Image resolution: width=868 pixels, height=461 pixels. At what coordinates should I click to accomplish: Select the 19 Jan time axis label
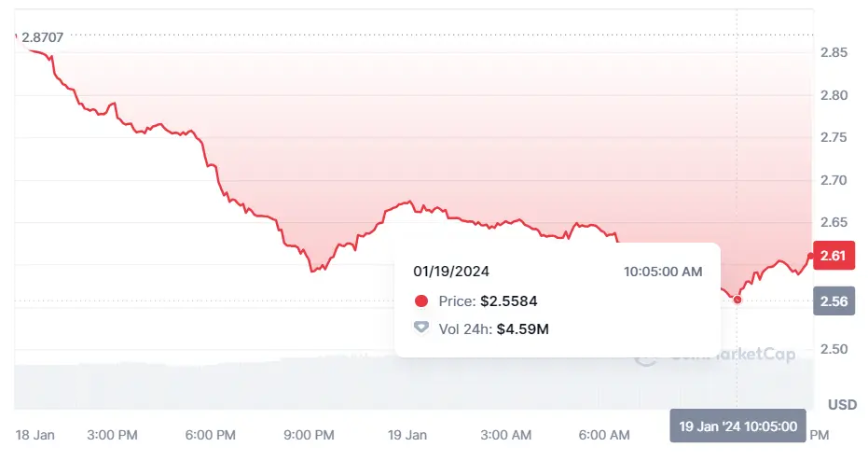pyautogui.click(x=406, y=435)
